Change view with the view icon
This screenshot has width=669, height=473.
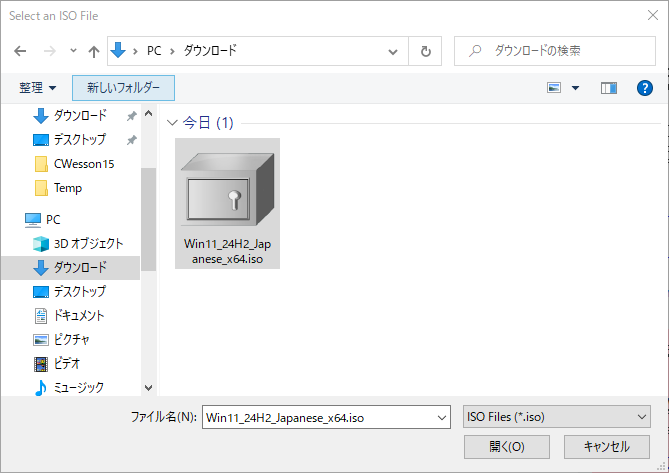pyautogui.click(x=554, y=88)
